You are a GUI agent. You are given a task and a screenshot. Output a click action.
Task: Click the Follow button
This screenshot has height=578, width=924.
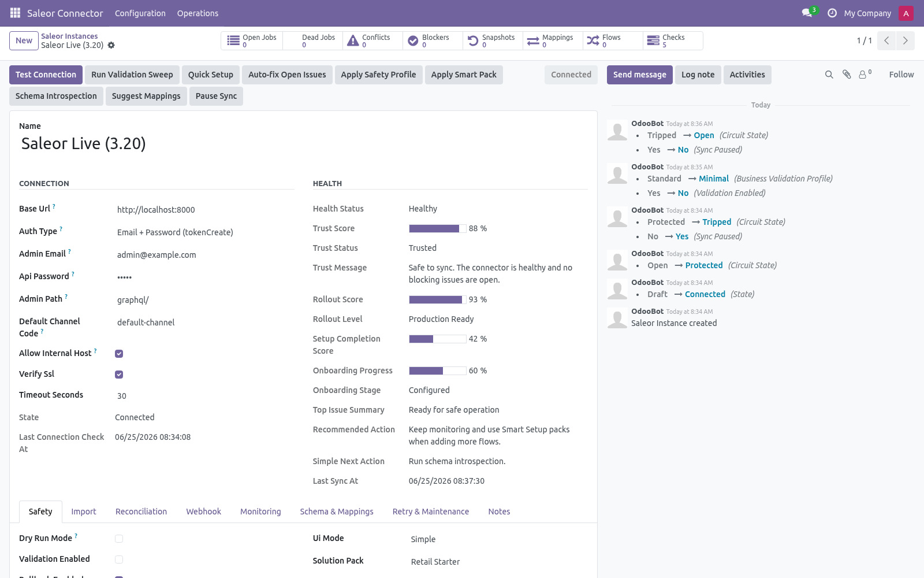[901, 75]
